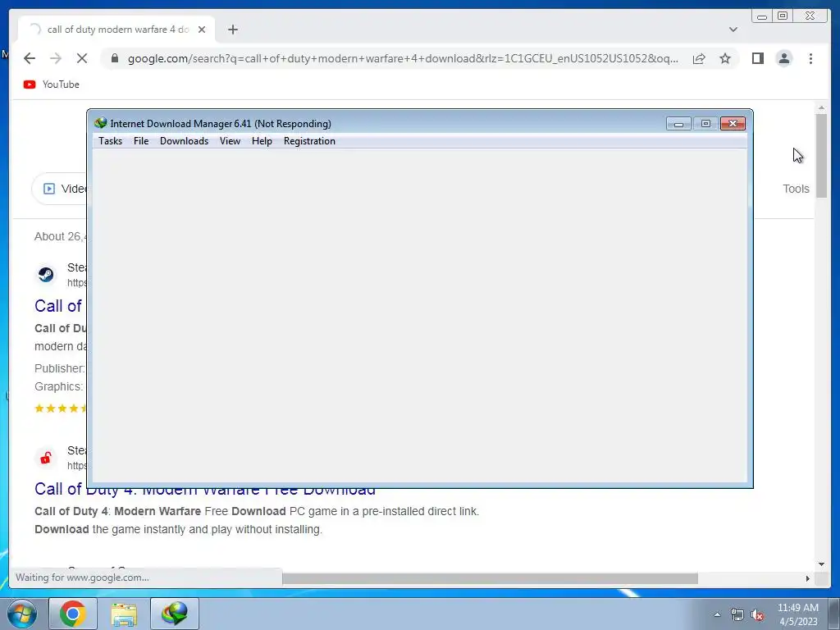Click the vertical scrollbar thumb in Chrome
Viewport: 840px width, 630px height.
821,156
